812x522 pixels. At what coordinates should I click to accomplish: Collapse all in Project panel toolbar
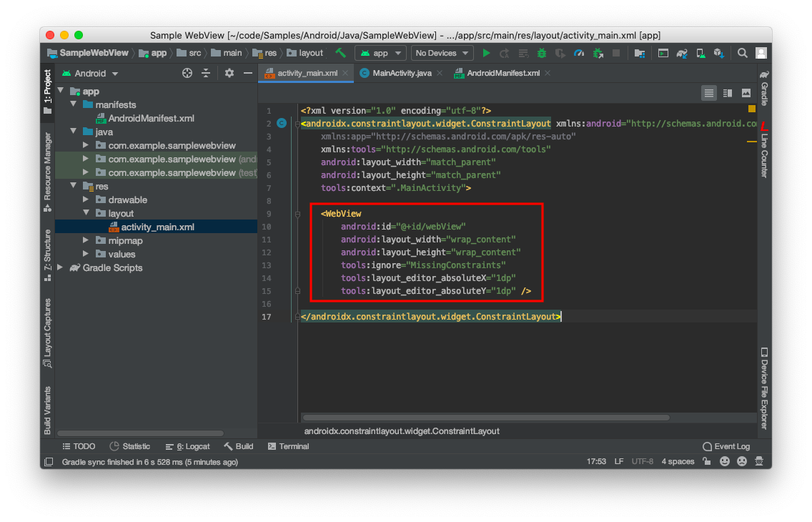(206, 73)
